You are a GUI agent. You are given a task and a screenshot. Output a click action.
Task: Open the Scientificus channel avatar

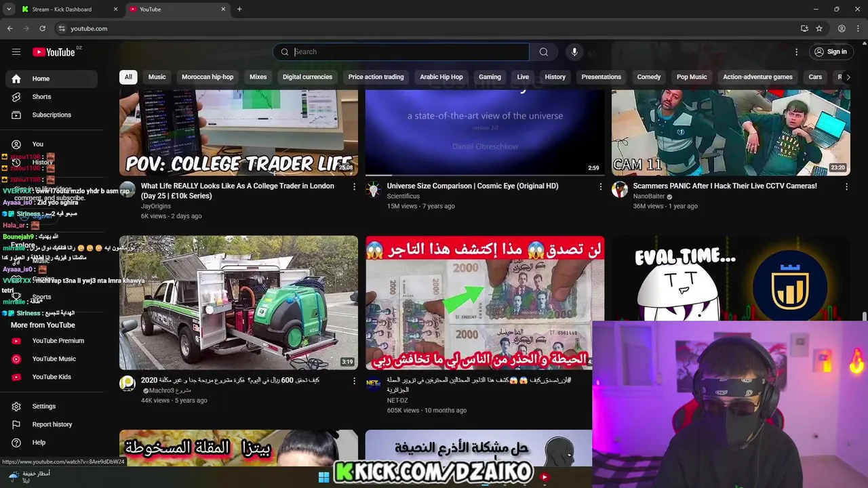374,189
